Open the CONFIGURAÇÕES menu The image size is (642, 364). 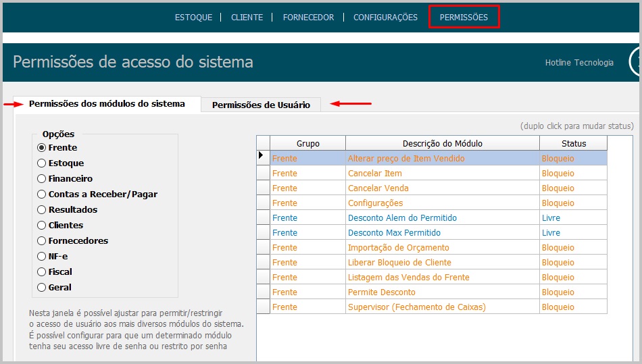click(x=385, y=17)
